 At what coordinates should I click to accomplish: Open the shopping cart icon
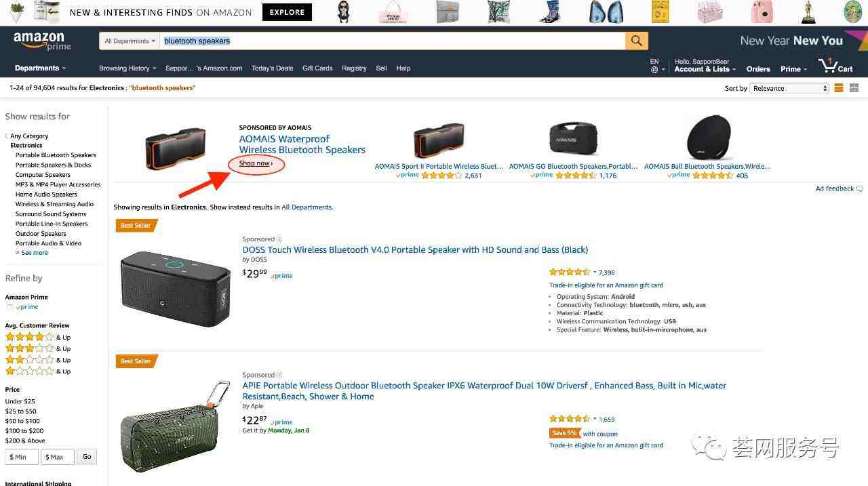(828, 65)
